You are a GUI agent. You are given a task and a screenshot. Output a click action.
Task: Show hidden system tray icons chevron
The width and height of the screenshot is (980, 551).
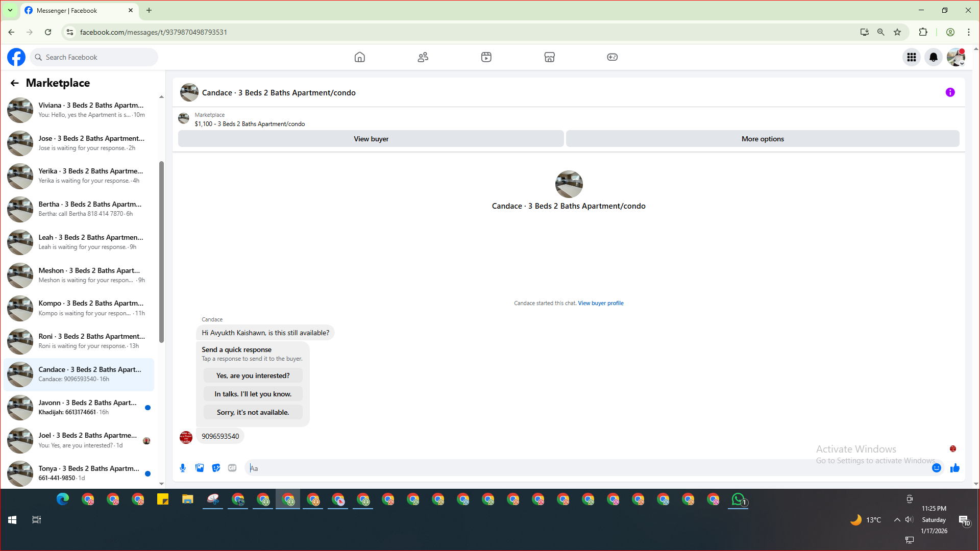click(x=897, y=520)
